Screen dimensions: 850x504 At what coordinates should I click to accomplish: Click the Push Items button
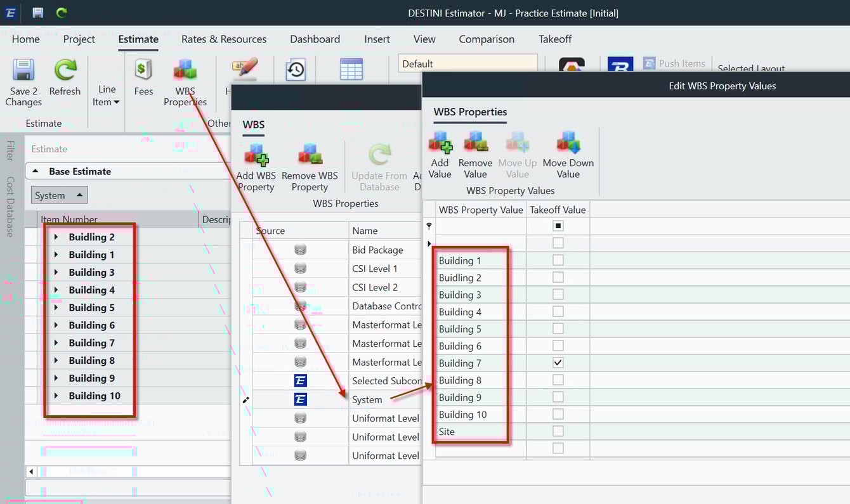pos(674,63)
